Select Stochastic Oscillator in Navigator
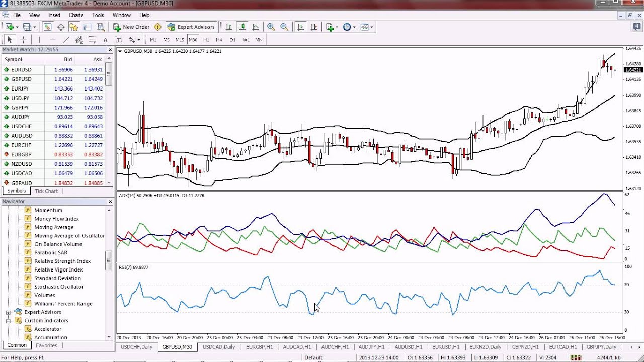This screenshot has width=644, height=362. click(x=59, y=287)
